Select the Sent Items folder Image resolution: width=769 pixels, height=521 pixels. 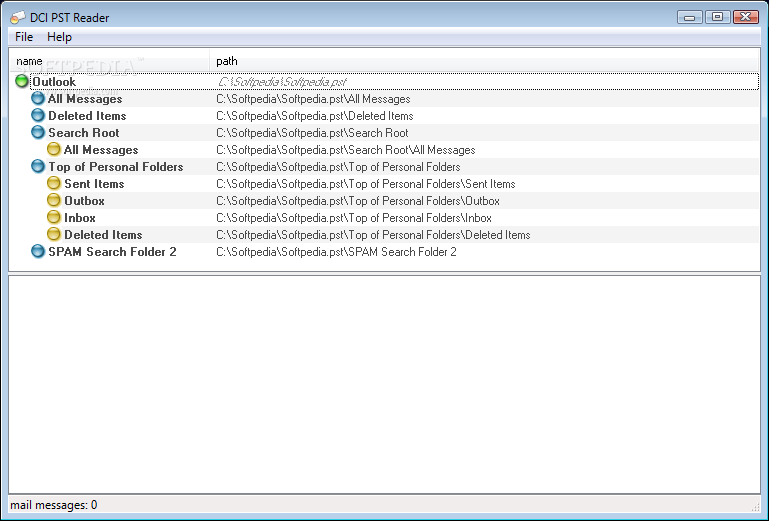94,183
